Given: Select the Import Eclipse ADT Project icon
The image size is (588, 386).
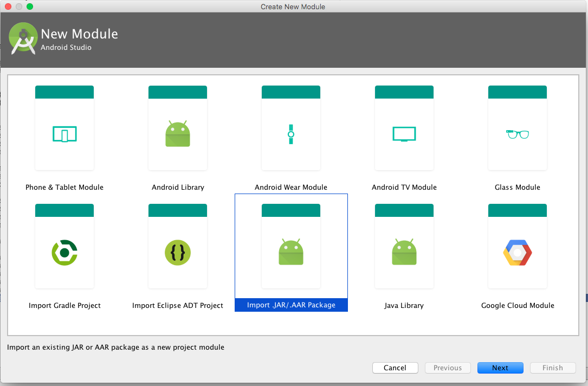Looking at the screenshot, I should click(178, 252).
